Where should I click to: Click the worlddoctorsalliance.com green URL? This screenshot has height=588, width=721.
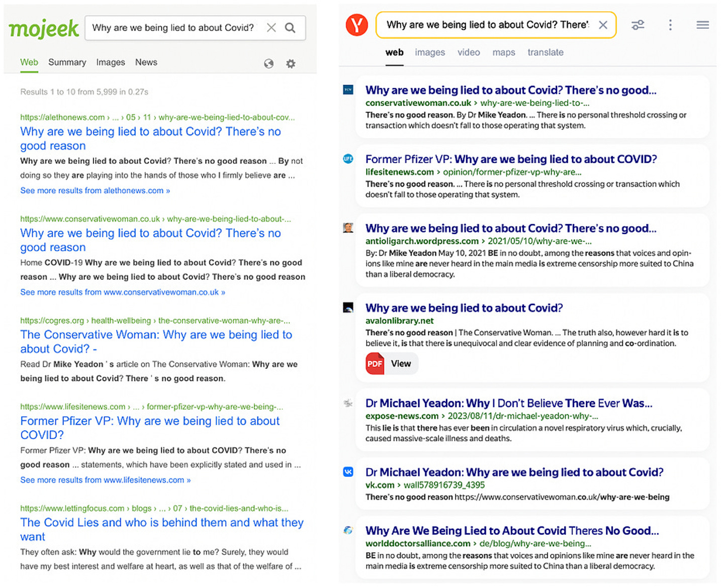tap(478, 543)
